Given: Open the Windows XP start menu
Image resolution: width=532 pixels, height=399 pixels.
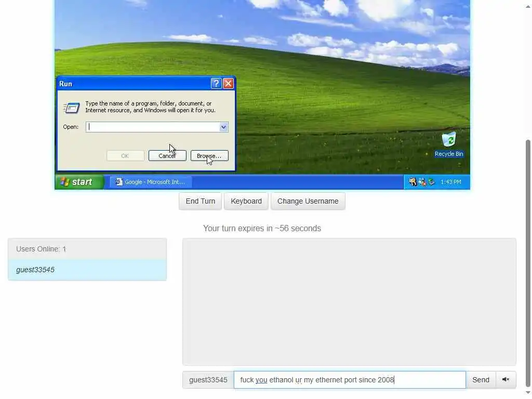Looking at the screenshot, I should (79, 182).
